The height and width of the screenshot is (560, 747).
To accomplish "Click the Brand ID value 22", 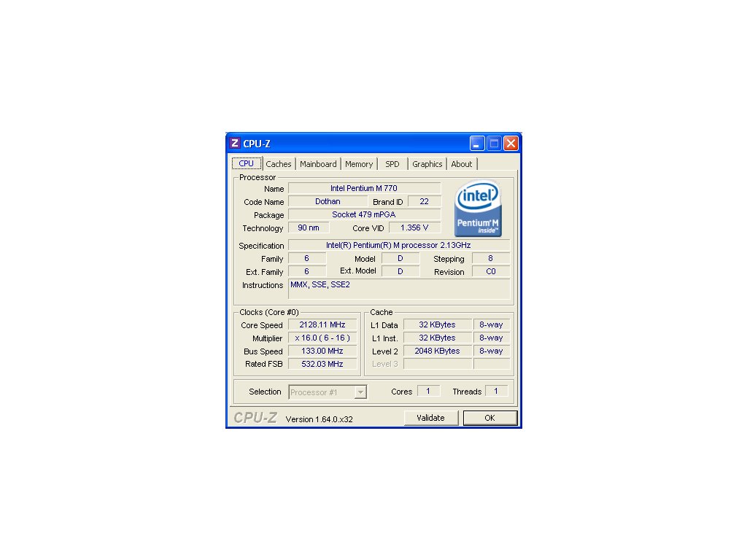I will click(424, 201).
